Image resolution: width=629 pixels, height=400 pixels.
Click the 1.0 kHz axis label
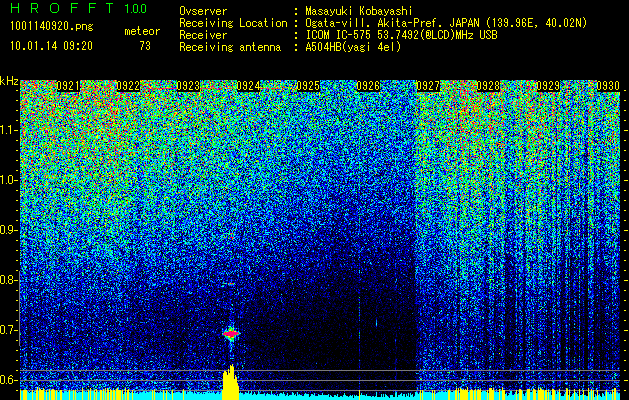pos(9,180)
